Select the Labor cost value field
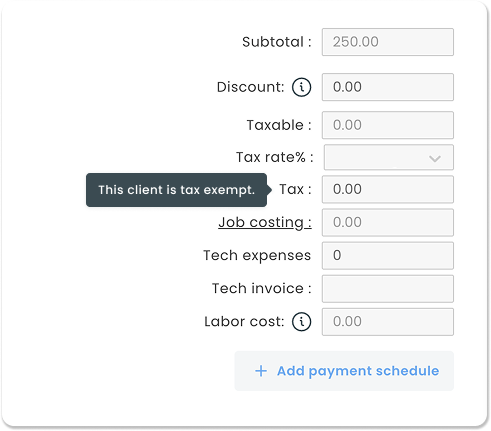 tap(388, 322)
